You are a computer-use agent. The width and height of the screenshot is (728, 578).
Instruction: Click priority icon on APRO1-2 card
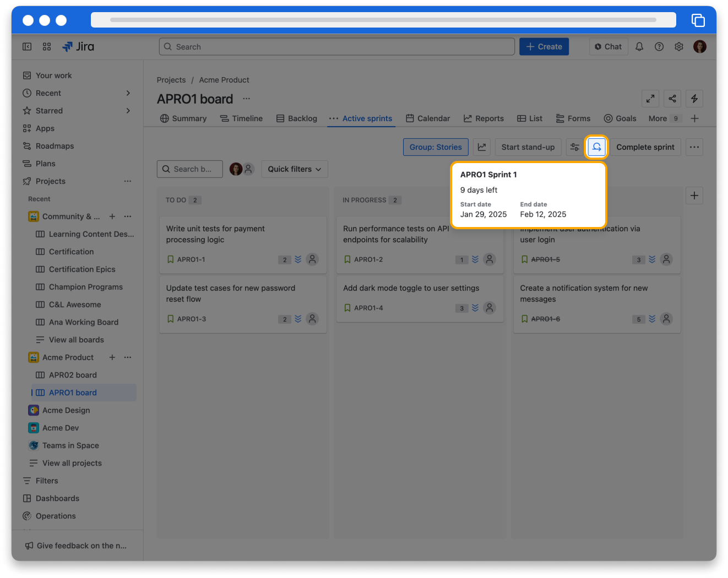tap(475, 260)
